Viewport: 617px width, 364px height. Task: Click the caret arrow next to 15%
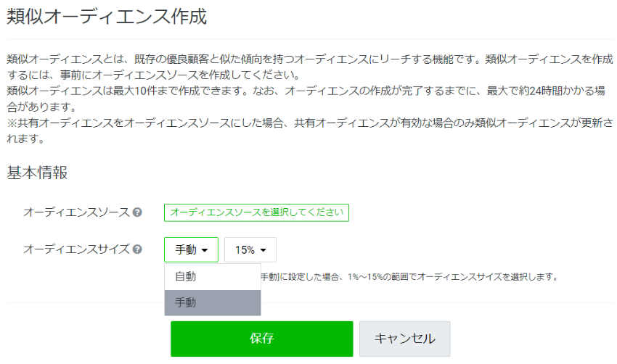263,250
